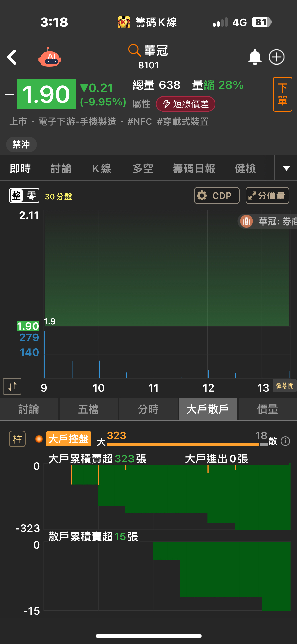This screenshot has width=297, height=644.
Task: Open price alert bell
Action: pyautogui.click(x=255, y=57)
